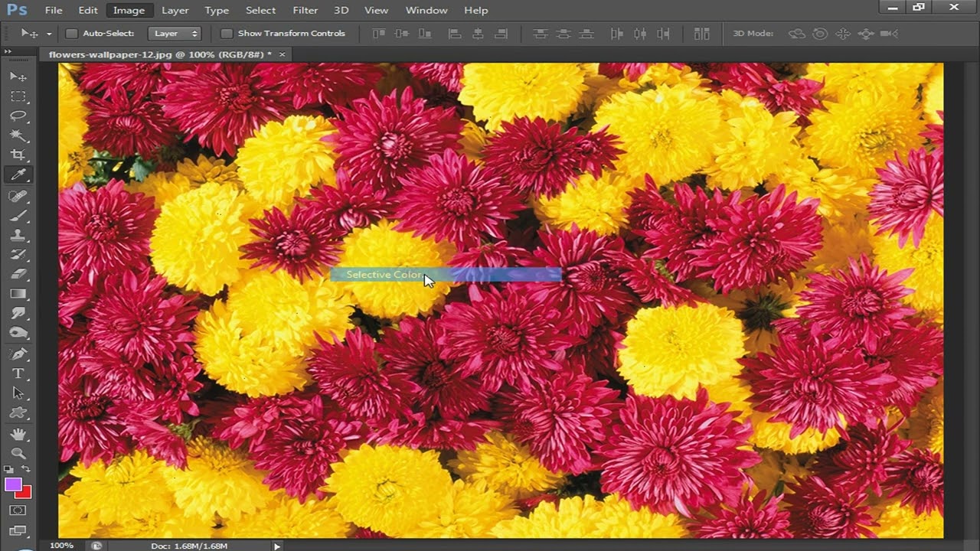
Task: Select the Horizontal Type tool
Action: tap(18, 374)
